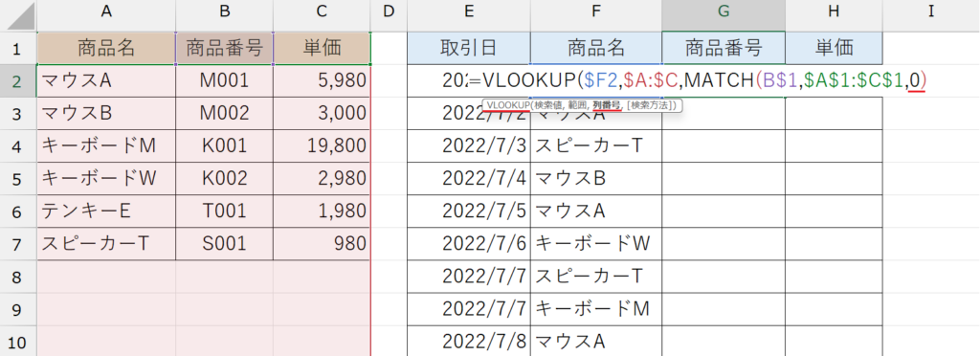Select the 2,980 price cell
This screenshot has width=980, height=356.
click(322, 178)
